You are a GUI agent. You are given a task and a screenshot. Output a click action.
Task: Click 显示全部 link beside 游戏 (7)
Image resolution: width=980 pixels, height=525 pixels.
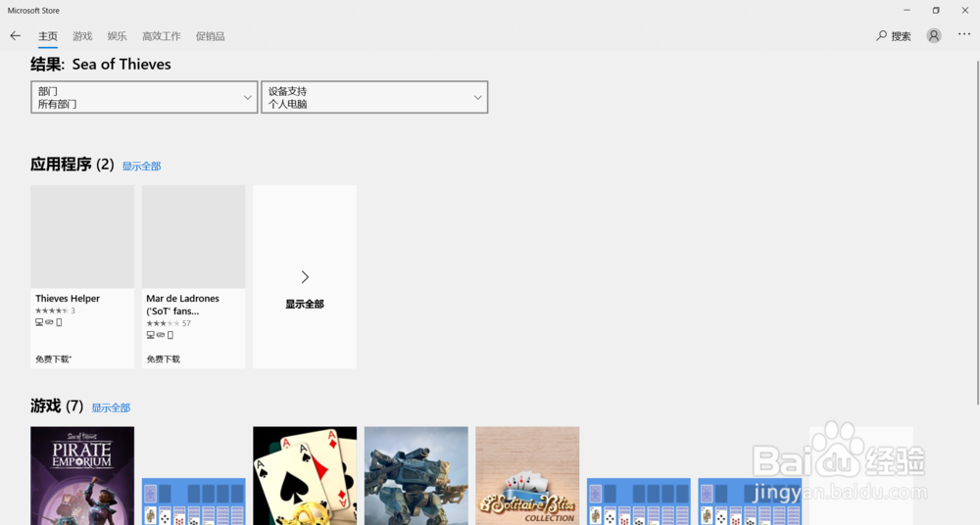pos(111,408)
